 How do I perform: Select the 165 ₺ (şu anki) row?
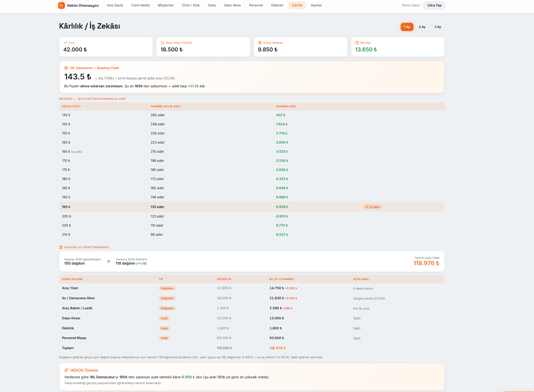tap(252, 152)
